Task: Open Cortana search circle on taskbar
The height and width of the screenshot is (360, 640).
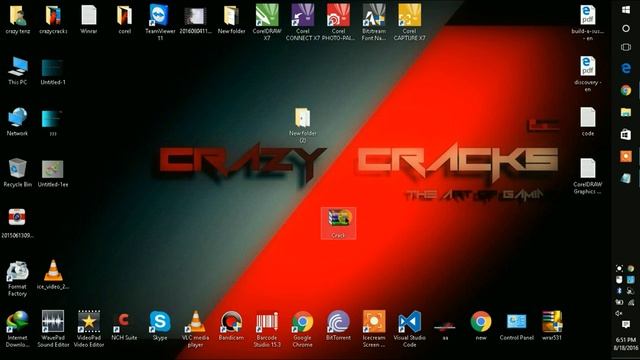Action: coord(626,29)
